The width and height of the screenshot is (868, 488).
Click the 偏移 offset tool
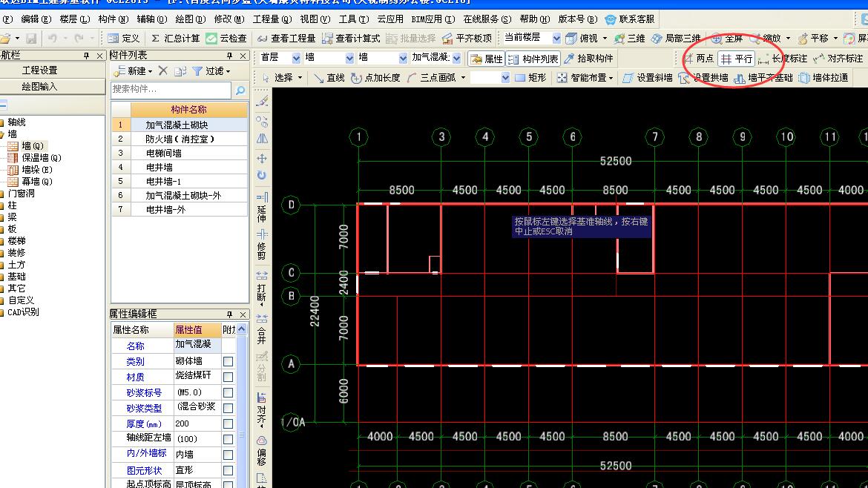[262, 451]
